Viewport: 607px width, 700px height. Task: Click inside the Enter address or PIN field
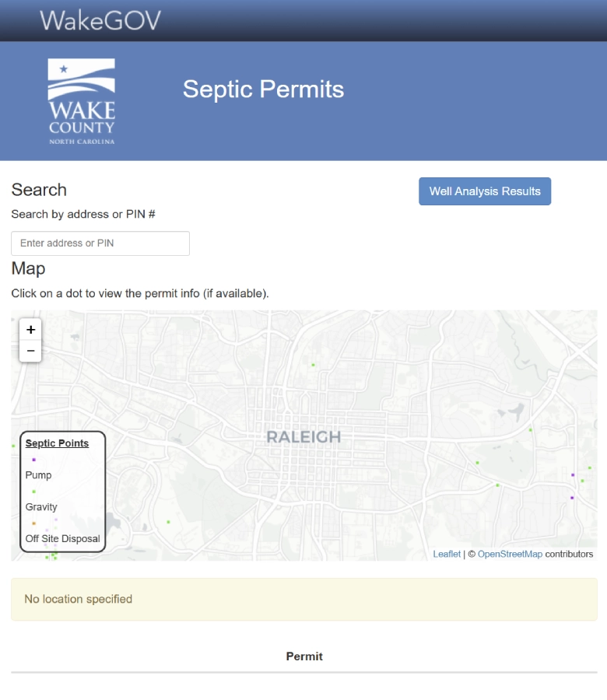(x=100, y=243)
